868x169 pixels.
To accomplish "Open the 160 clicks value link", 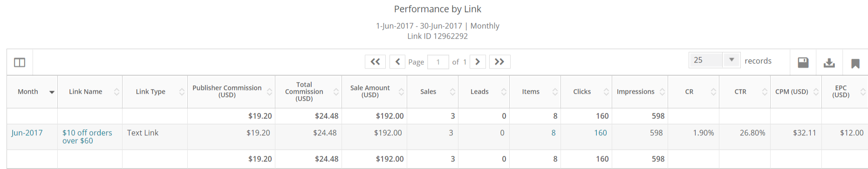I will [600, 133].
